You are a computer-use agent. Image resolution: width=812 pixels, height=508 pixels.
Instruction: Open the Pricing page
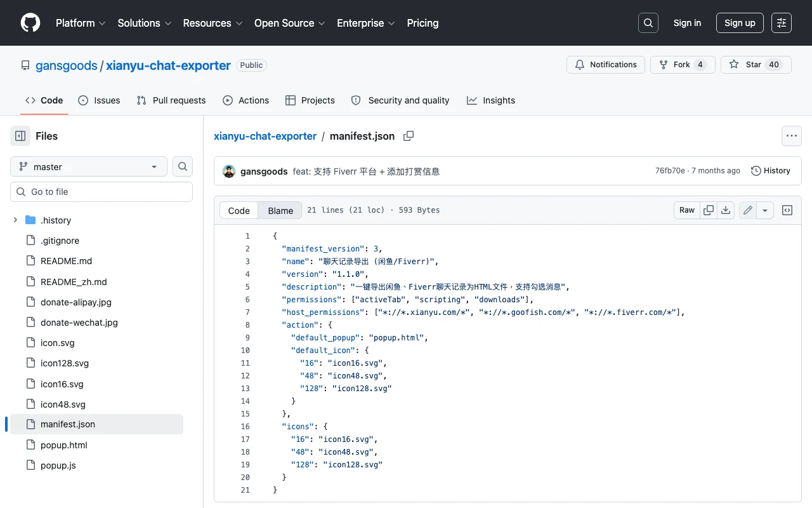click(x=422, y=23)
